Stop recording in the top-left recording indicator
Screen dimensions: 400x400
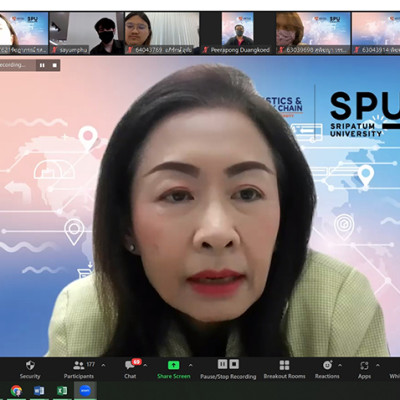coord(54,65)
